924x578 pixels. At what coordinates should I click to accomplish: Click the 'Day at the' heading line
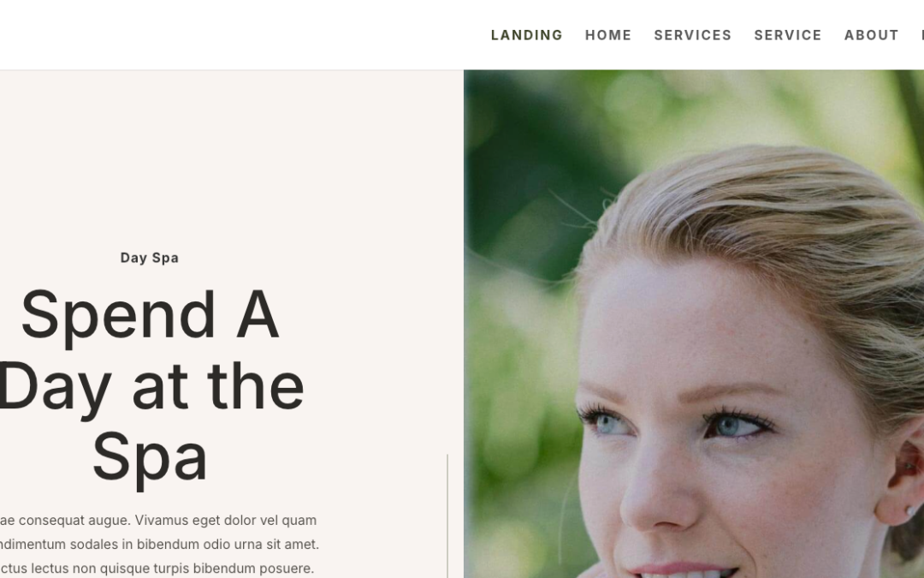click(x=151, y=388)
